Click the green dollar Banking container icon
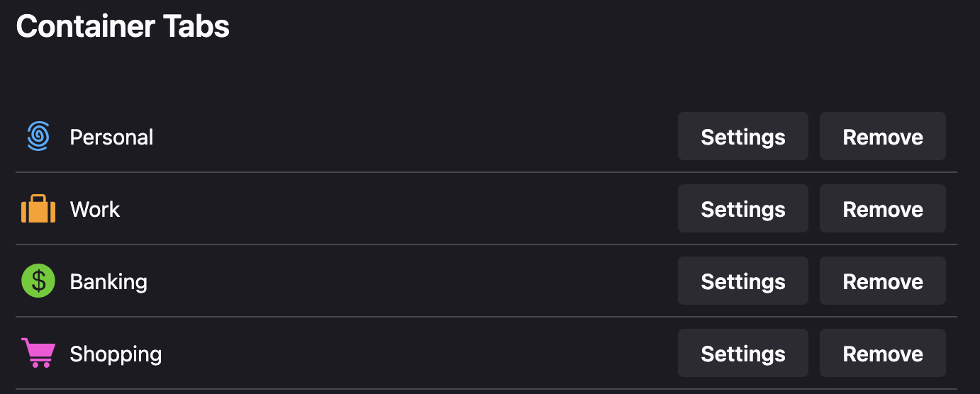This screenshot has height=394, width=980. 38,281
